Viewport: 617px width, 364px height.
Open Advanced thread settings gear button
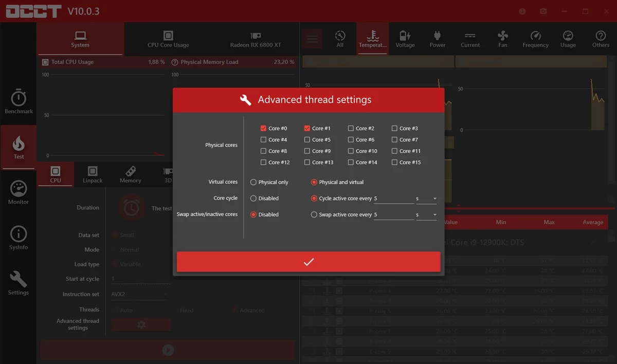pos(141,325)
